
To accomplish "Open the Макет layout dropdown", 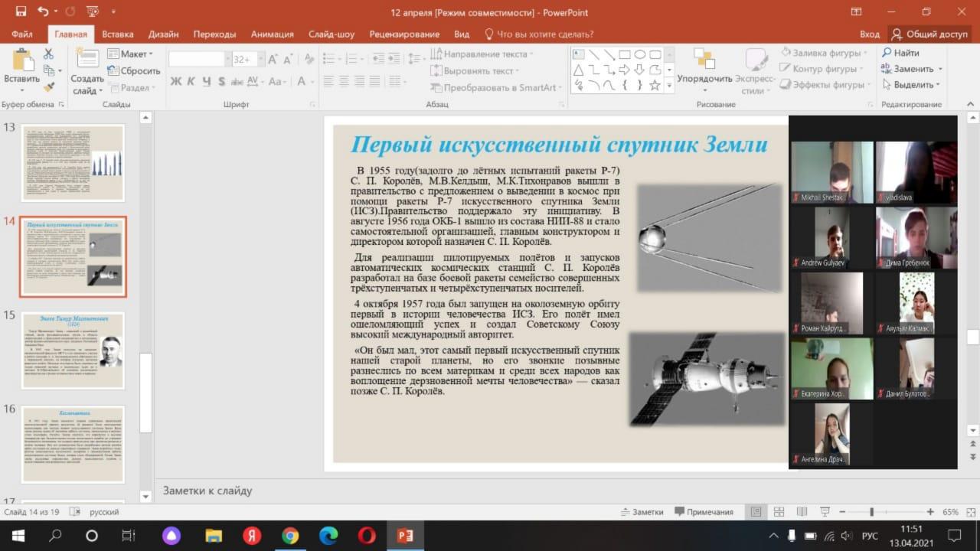I will coord(130,54).
